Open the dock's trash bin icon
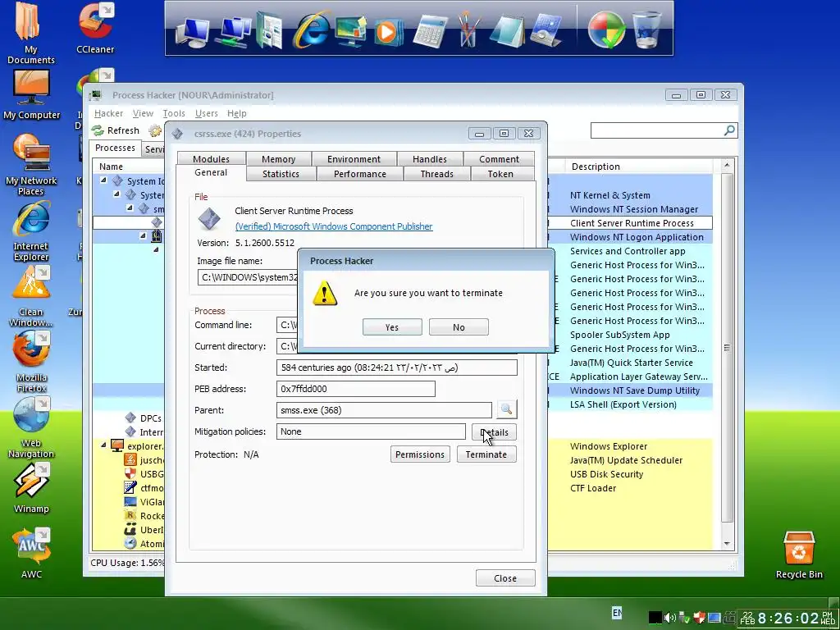840x630 pixels. coord(646,30)
